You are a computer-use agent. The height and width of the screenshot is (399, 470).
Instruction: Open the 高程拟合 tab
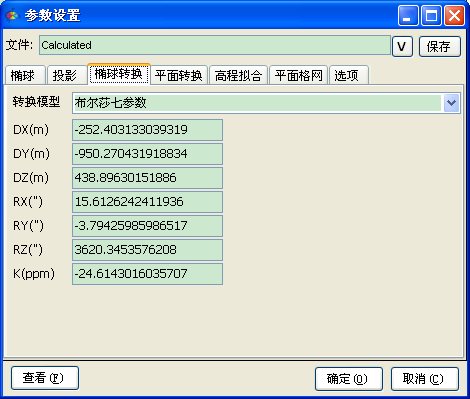[x=238, y=75]
